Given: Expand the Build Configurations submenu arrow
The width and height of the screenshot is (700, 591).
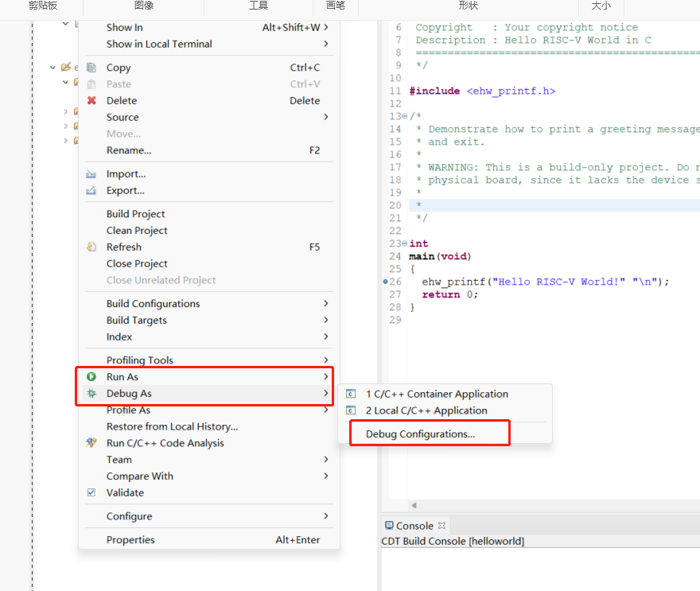Looking at the screenshot, I should coord(326,304).
